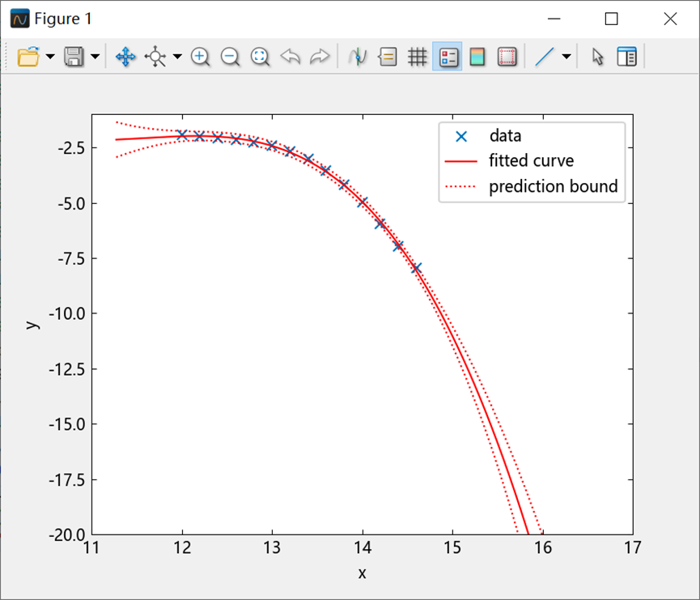
Task: Toggle the legend display button
Action: (448, 57)
